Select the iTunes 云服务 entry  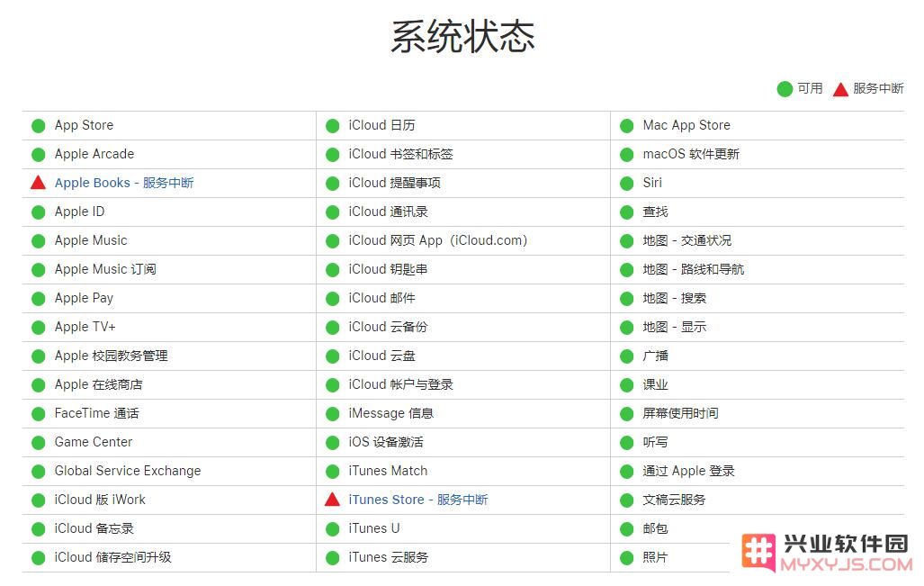click(389, 557)
